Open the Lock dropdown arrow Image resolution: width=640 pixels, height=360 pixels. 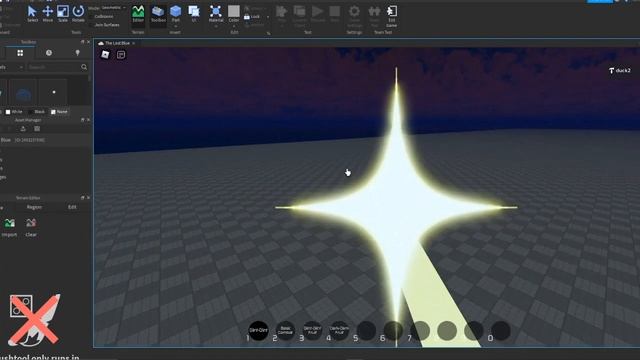(268, 17)
